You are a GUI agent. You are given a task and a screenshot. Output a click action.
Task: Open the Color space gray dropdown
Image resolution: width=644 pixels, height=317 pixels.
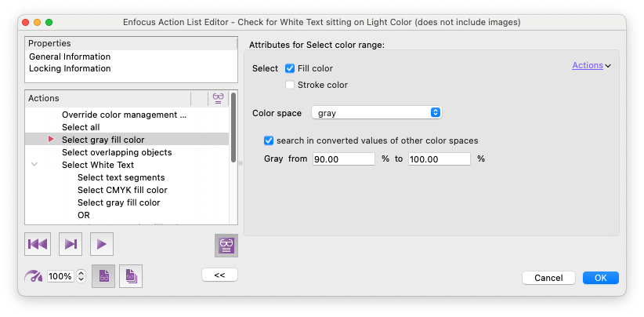pos(376,113)
